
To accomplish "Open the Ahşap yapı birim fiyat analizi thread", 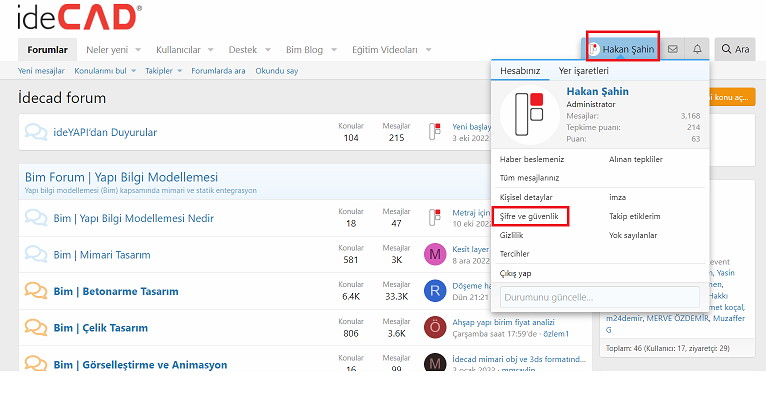I will tap(503, 322).
